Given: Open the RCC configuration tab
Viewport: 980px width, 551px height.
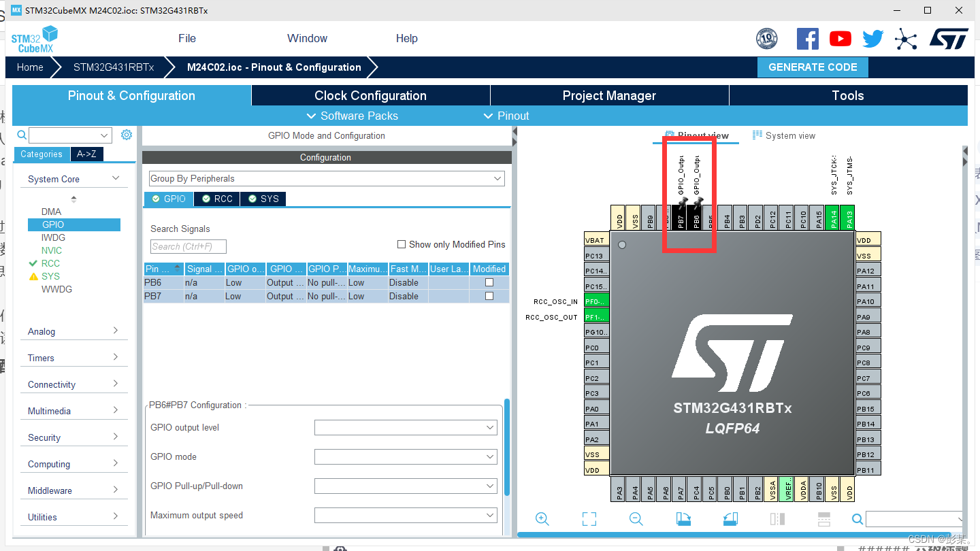Looking at the screenshot, I should 217,199.
